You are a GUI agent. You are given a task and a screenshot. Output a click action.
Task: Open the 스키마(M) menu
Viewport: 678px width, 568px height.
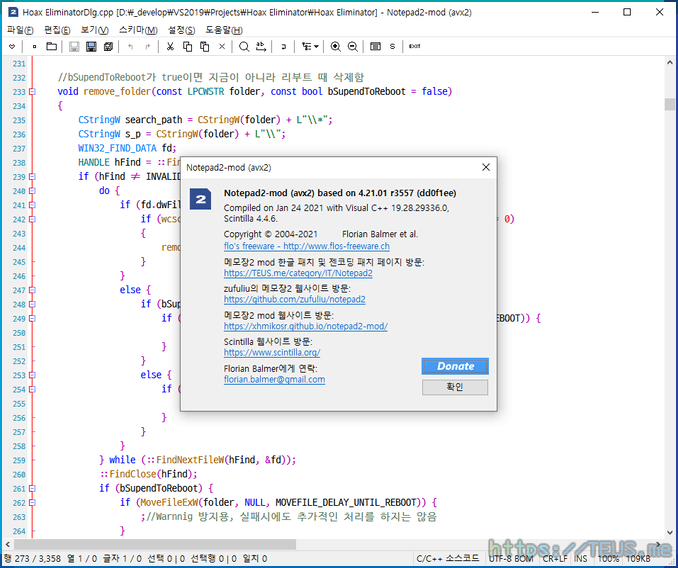(x=138, y=30)
